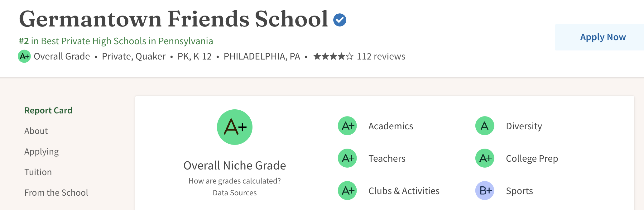Click the star rating icons
Viewport: 644px width, 210px height.
pyautogui.click(x=333, y=56)
